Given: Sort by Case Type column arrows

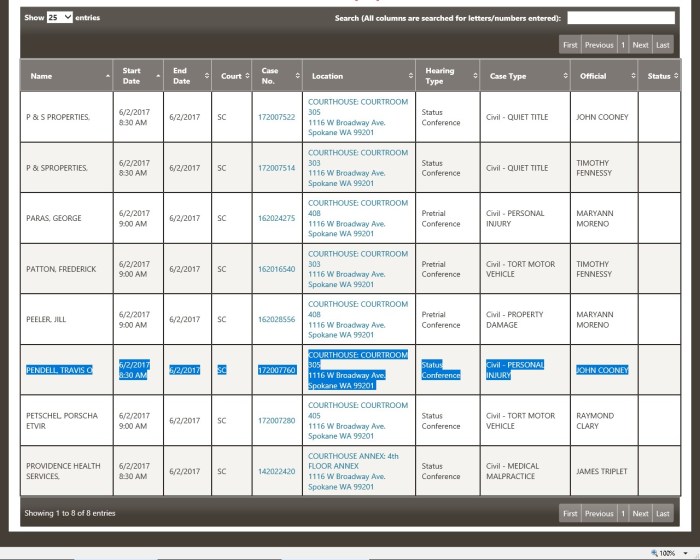Looking at the screenshot, I should (x=563, y=76).
